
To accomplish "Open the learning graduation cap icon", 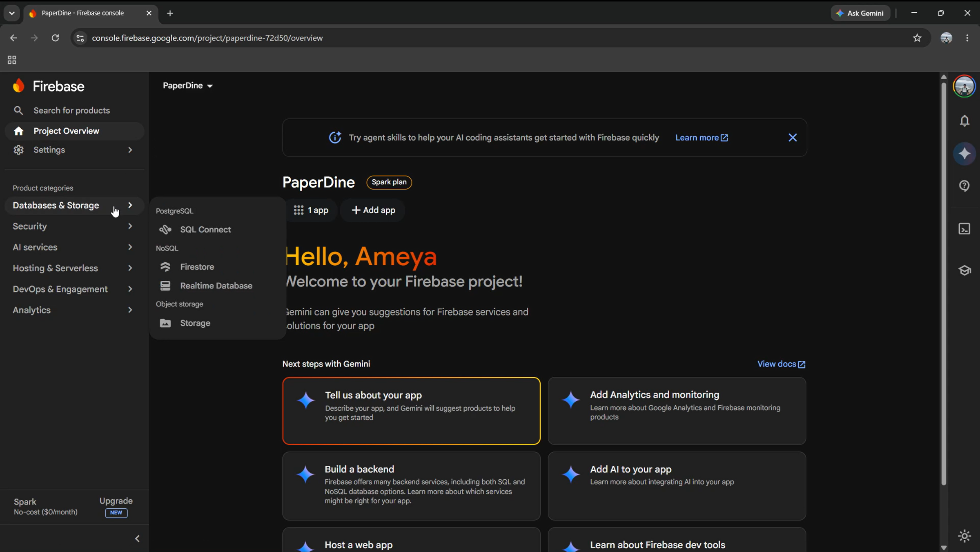I will click(x=964, y=270).
